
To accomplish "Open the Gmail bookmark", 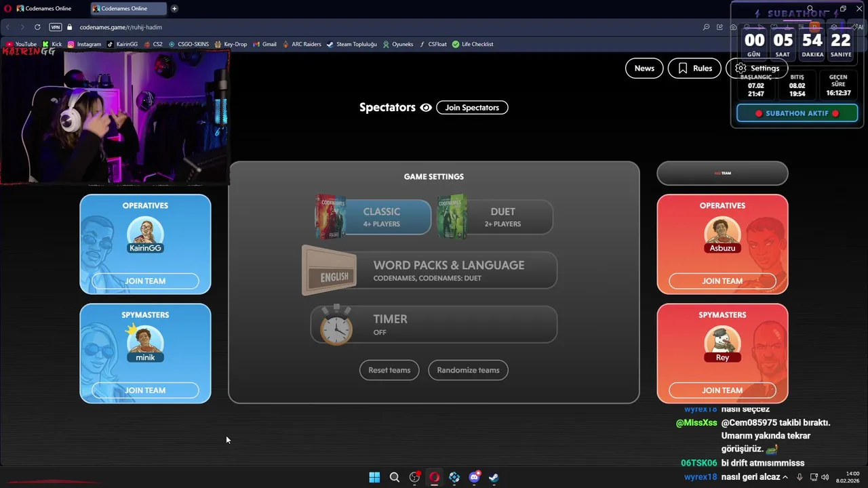I will [x=264, y=44].
